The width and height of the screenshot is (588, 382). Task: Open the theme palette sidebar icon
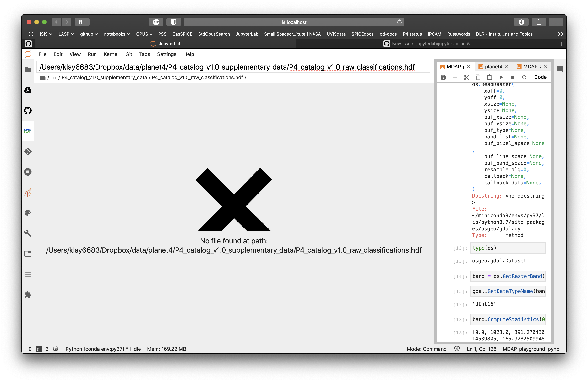(28, 213)
